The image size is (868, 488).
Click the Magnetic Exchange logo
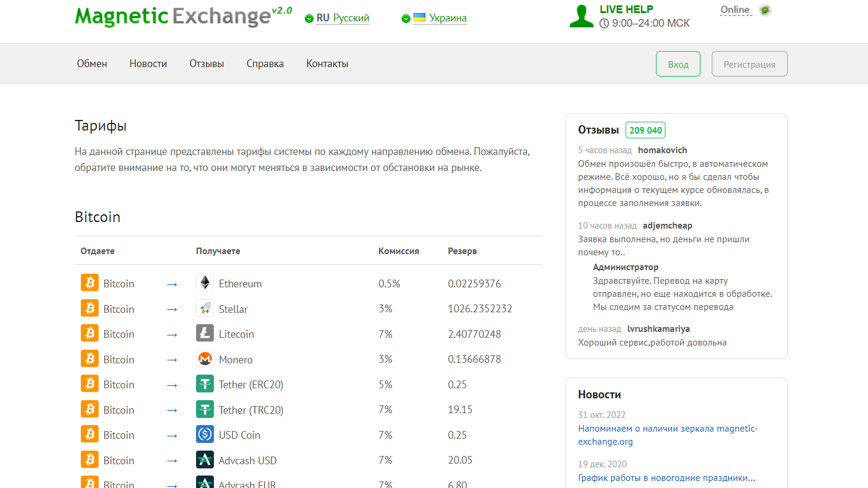click(x=184, y=16)
